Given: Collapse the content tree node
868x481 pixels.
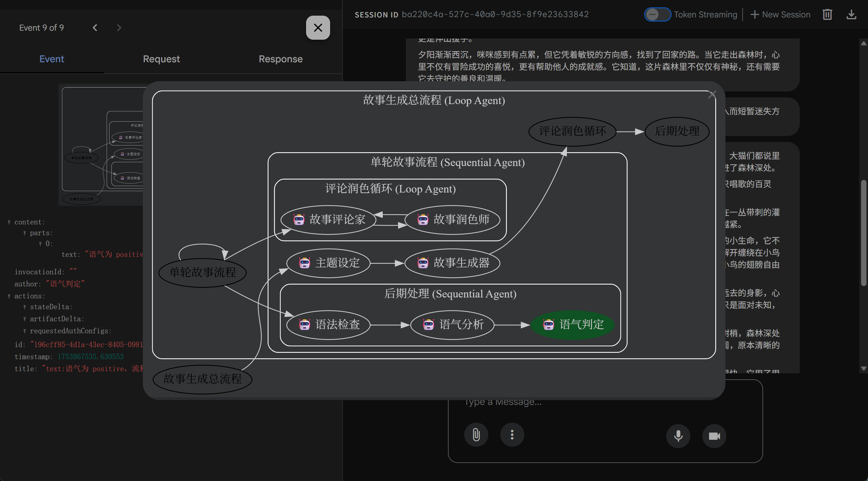Looking at the screenshot, I should click(x=9, y=223).
